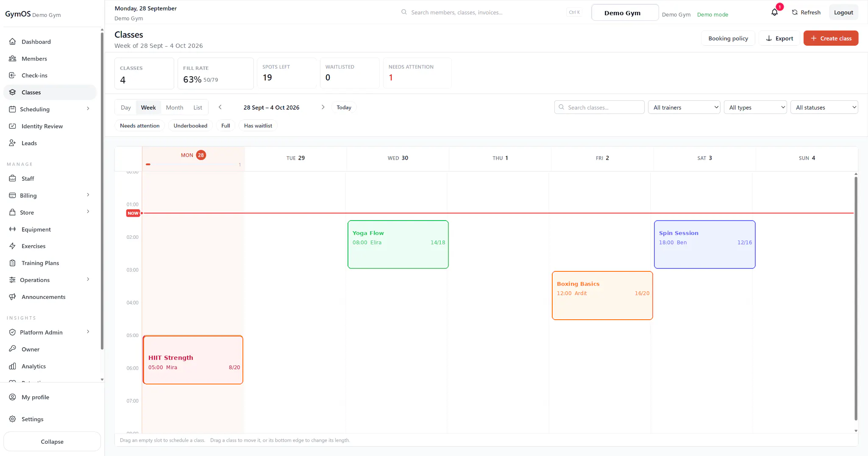Click the Logout button
The width and height of the screenshot is (868, 456).
point(843,12)
